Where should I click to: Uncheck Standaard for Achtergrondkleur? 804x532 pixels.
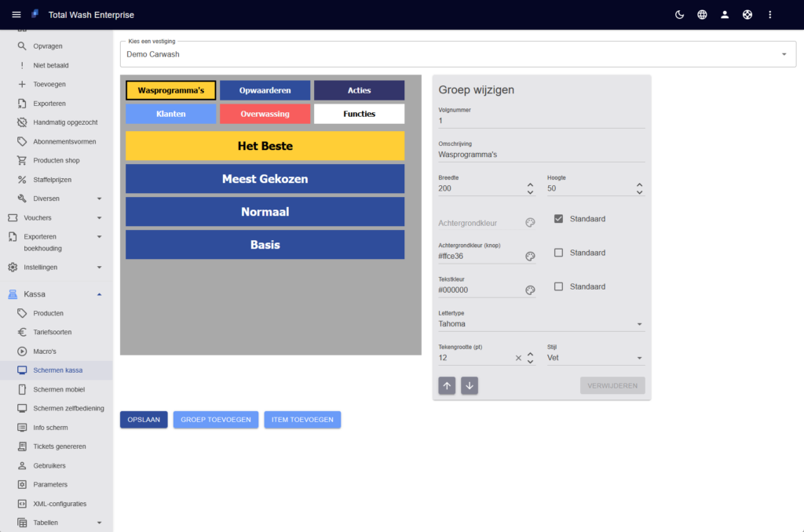coord(558,219)
